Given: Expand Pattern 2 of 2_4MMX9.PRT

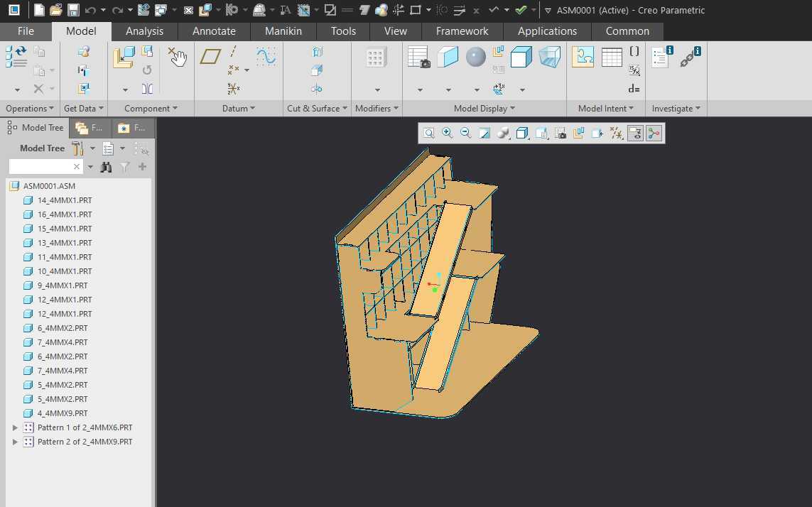Looking at the screenshot, I should (x=15, y=442).
